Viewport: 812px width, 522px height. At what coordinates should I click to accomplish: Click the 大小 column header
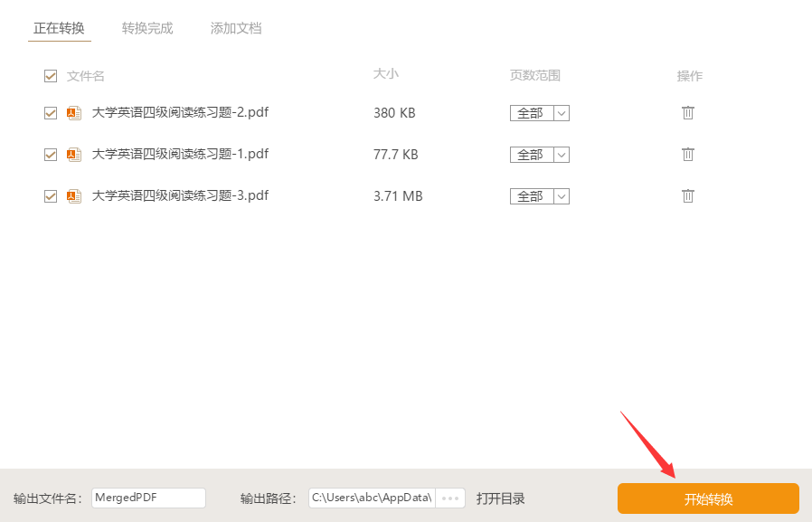(386, 74)
